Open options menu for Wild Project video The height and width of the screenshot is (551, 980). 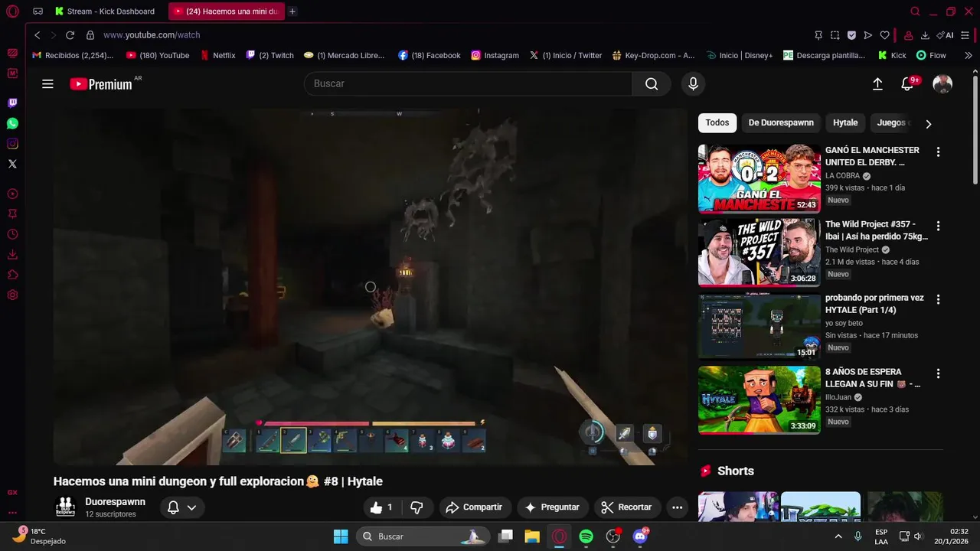[938, 226]
